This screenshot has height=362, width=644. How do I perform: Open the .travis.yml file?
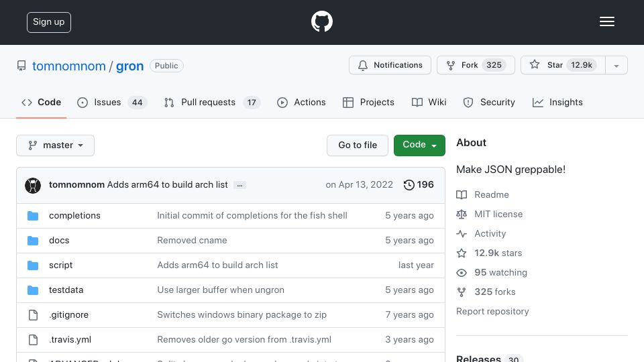tap(70, 340)
